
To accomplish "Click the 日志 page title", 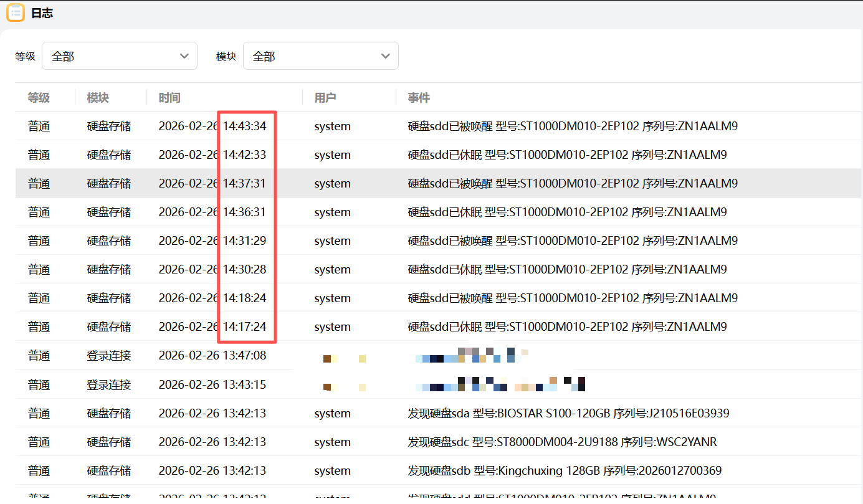I will [x=42, y=12].
